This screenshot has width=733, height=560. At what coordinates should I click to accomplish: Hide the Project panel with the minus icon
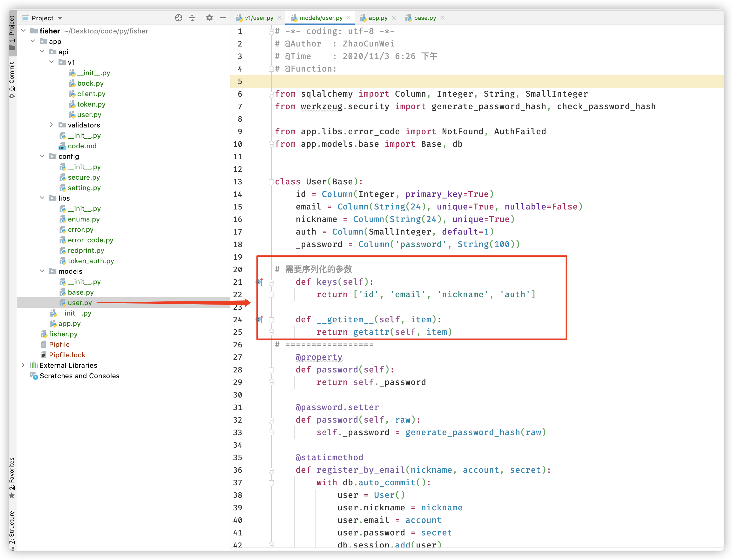click(223, 18)
